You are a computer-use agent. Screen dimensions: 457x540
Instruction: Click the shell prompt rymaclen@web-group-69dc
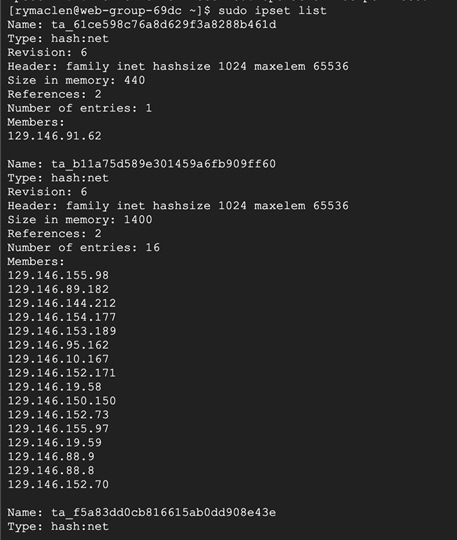(x=95, y=11)
